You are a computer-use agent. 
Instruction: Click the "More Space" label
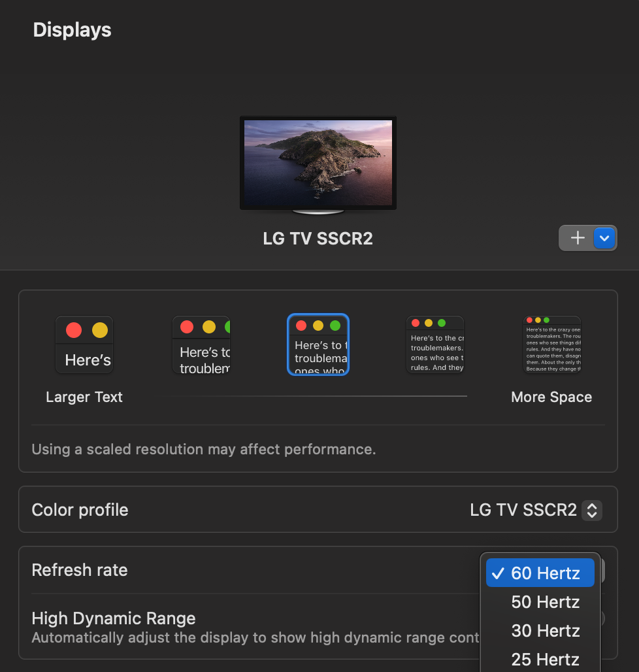tap(551, 397)
